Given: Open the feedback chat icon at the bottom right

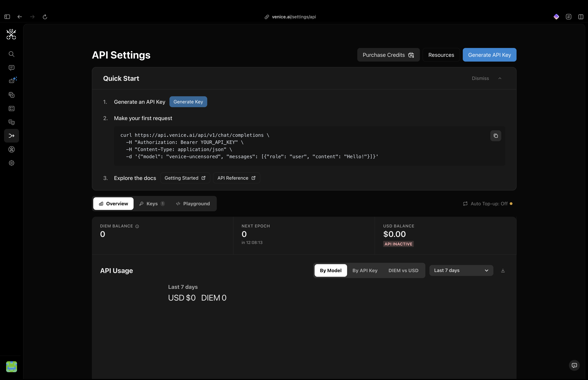Looking at the screenshot, I should click(574, 365).
